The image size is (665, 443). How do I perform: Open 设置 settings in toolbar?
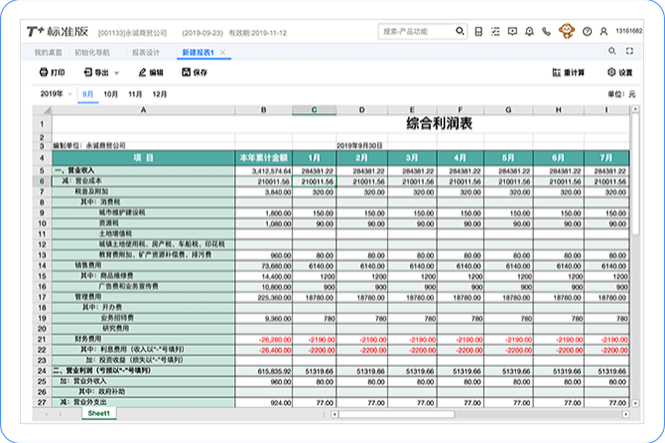tap(620, 72)
